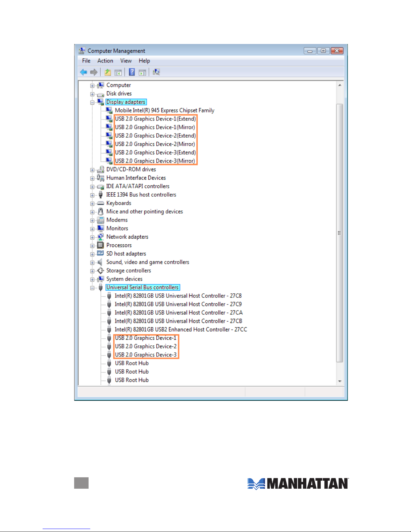Select Universal Host Controller - 27C9
The image size is (411, 532).
pyautogui.click(x=178, y=304)
